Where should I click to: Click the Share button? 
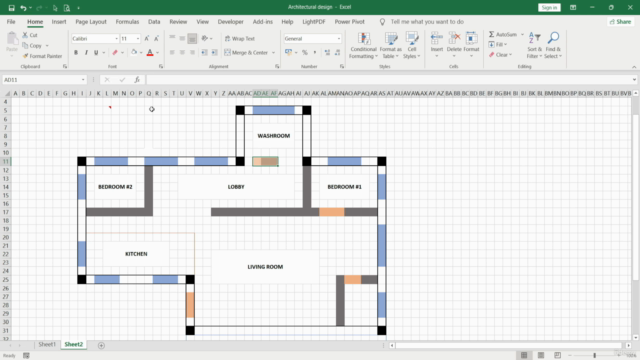(620, 22)
